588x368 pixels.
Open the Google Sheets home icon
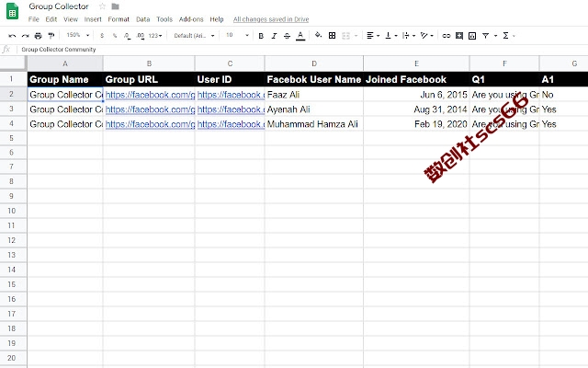[12, 11]
